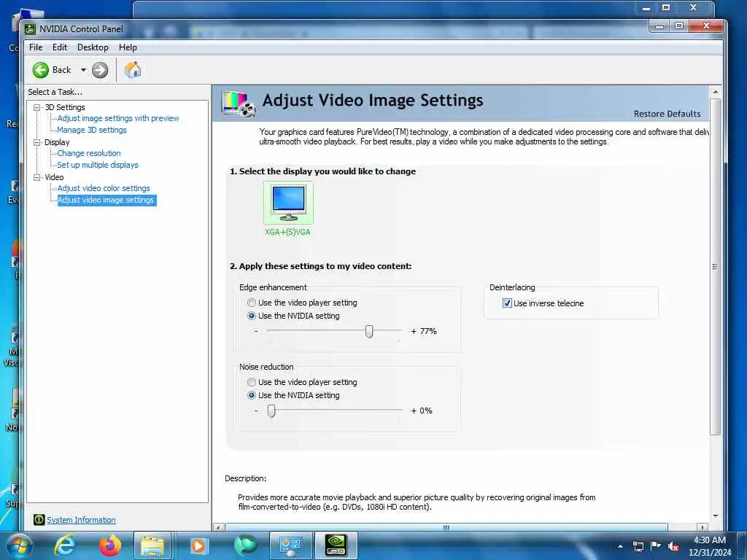Click Restore Defaults link

click(x=667, y=114)
